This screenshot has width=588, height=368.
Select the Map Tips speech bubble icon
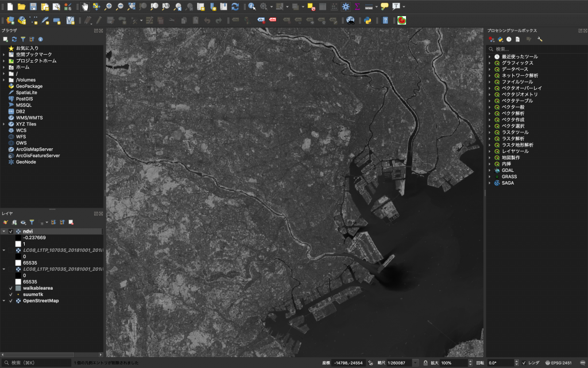pos(384,6)
